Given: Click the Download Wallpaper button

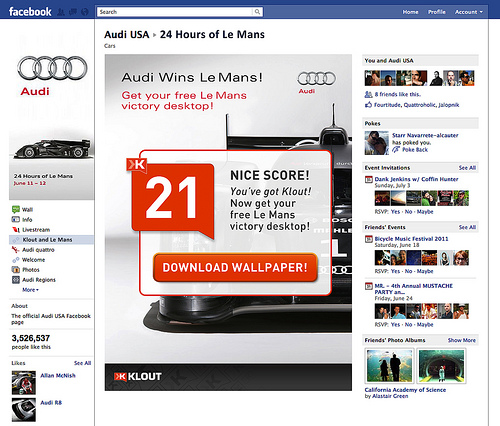Looking at the screenshot, I should point(235,267).
